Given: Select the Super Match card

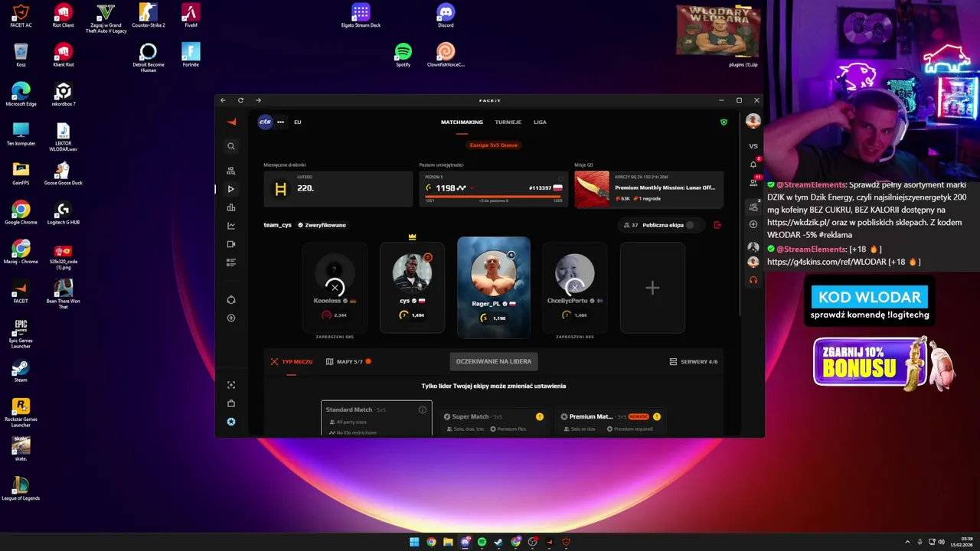Looking at the screenshot, I should 493,421.
